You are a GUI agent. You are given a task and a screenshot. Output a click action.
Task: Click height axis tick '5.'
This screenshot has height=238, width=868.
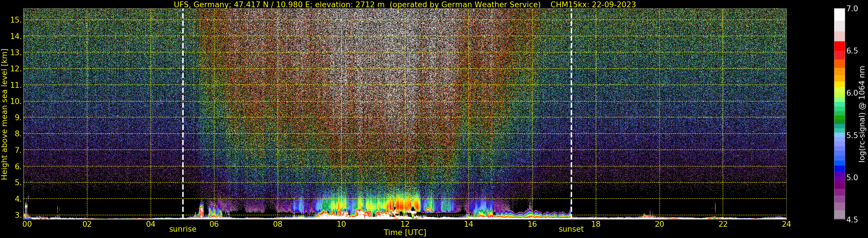[18, 183]
